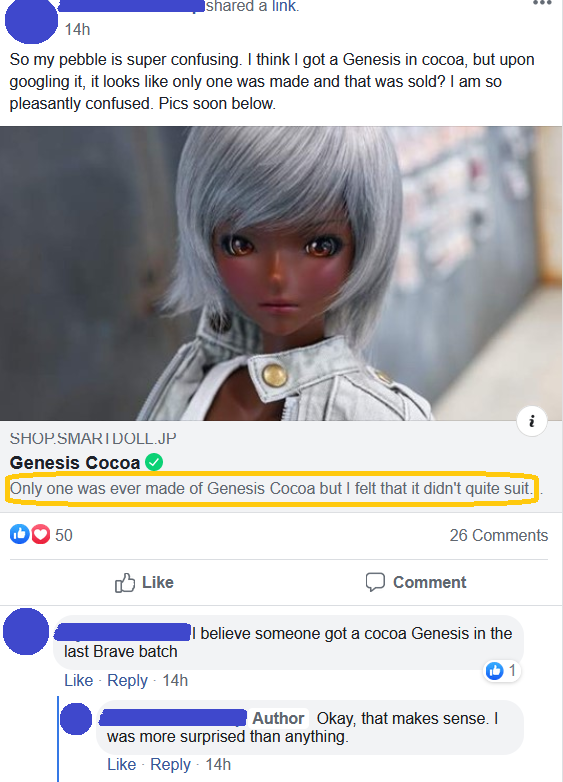Click the 14h timestamp under the post header
This screenshot has height=782, width=563.
tap(77, 29)
